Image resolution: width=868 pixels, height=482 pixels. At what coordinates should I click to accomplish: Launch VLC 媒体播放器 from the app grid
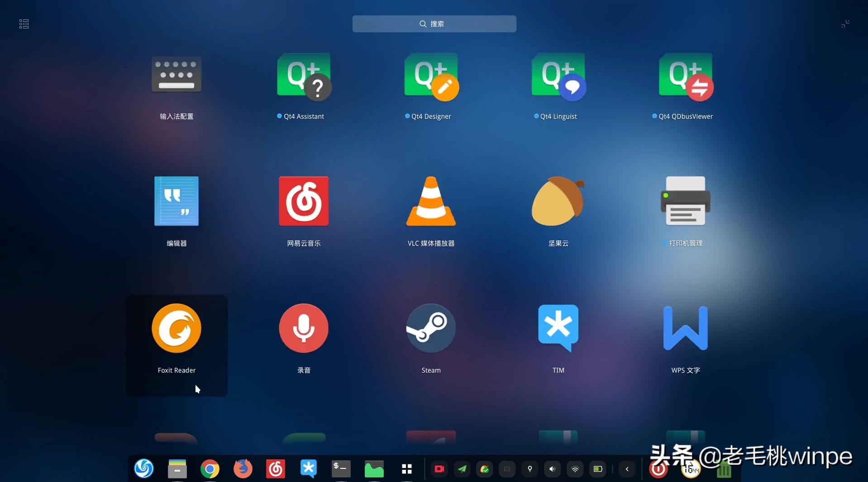pos(430,201)
